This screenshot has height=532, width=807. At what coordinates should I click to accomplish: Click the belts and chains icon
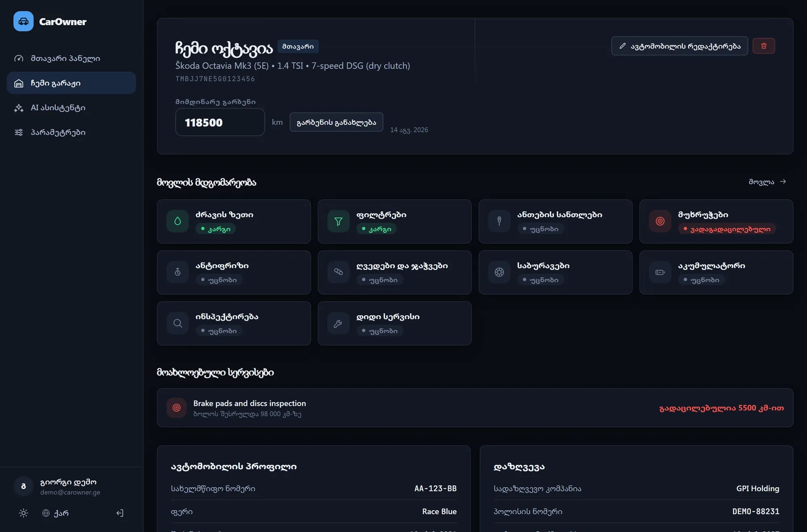coord(338,272)
